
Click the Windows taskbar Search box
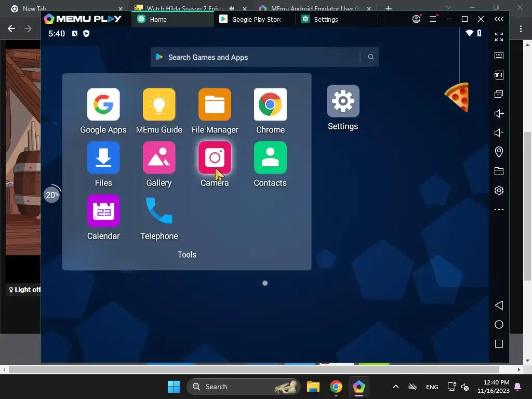[x=243, y=387]
